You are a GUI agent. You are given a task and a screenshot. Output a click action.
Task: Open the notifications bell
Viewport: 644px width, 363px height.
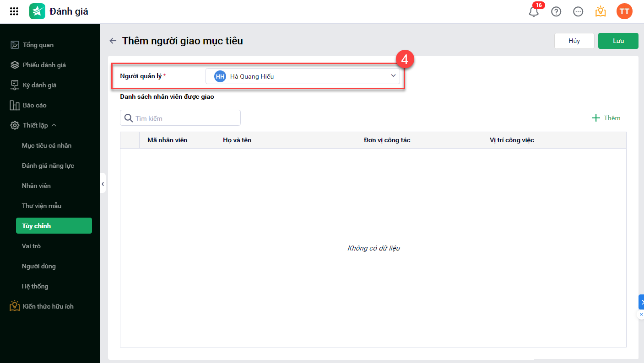click(534, 12)
